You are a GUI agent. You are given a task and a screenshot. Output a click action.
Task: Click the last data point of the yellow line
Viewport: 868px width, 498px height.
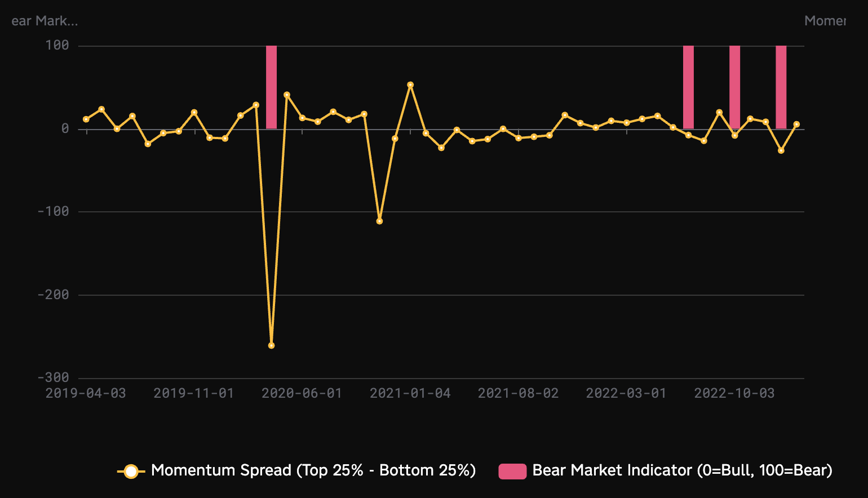point(796,124)
